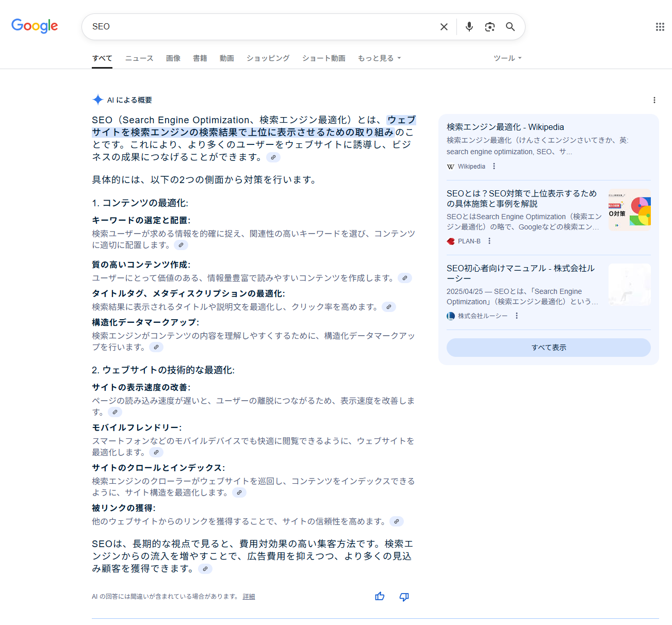Open source link for タイトルタグ section

point(389,307)
